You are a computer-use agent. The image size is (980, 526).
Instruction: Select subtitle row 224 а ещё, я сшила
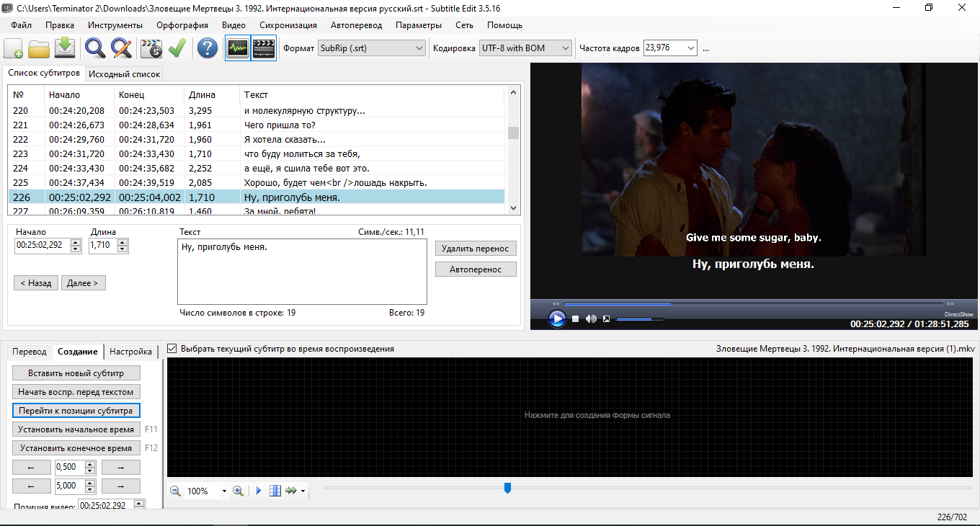[x=257, y=169]
